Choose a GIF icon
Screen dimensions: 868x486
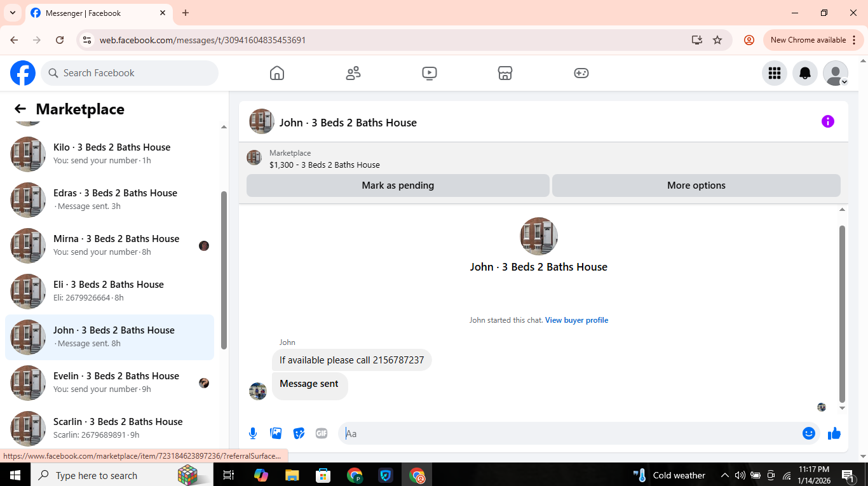coord(322,433)
